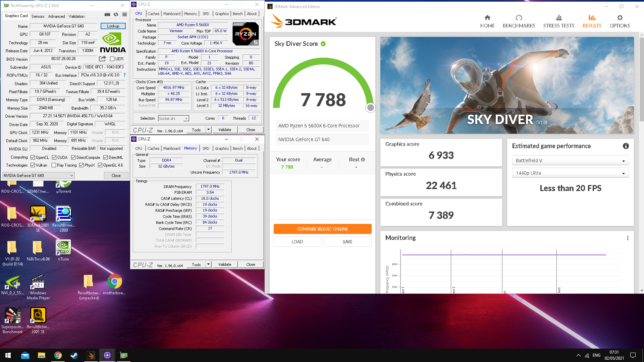Viewport: 644px width, 362px height.
Task: Open Windows Media Player desktop icon
Action: pos(38,287)
